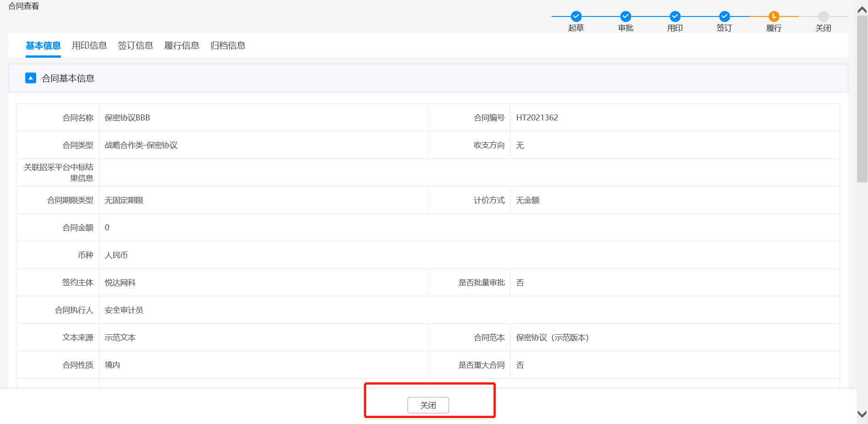Click the 战略合作类-保密协议 contract type value
Screen dimensions: 868x424
point(141,145)
